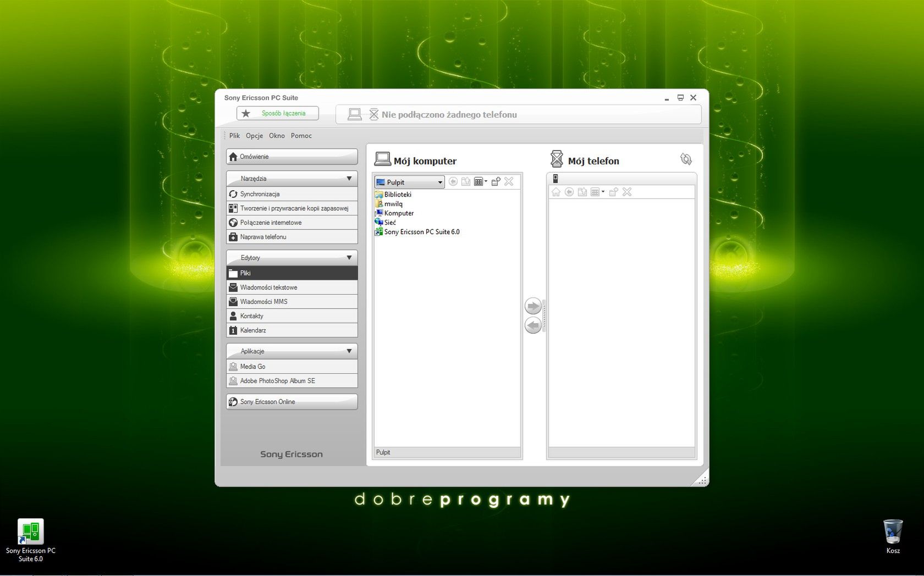Image resolution: width=924 pixels, height=576 pixels.
Task: Go up one folder in Mój telefon pane
Action: click(582, 192)
